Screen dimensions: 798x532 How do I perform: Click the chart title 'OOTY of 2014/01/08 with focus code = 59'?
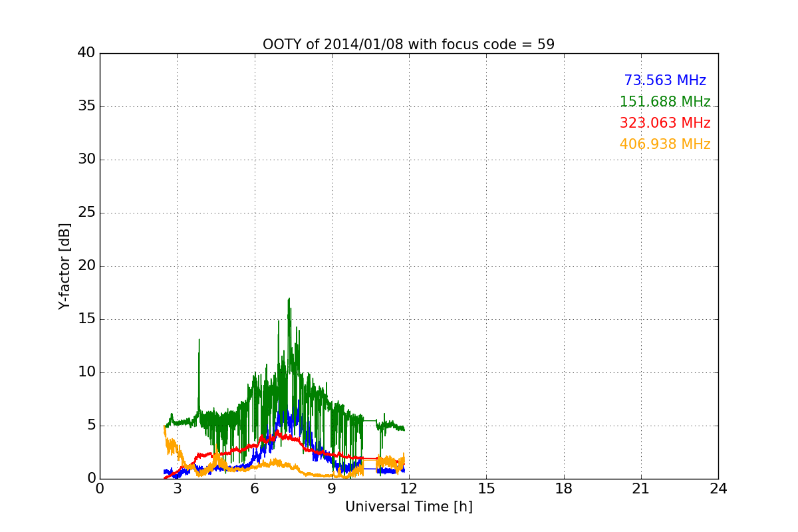click(x=408, y=45)
